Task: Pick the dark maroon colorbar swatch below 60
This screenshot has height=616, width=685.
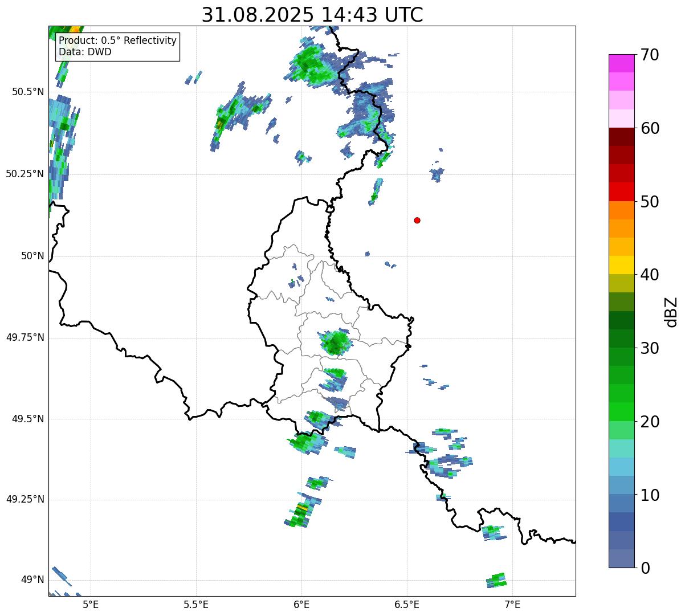Action: 621,137
